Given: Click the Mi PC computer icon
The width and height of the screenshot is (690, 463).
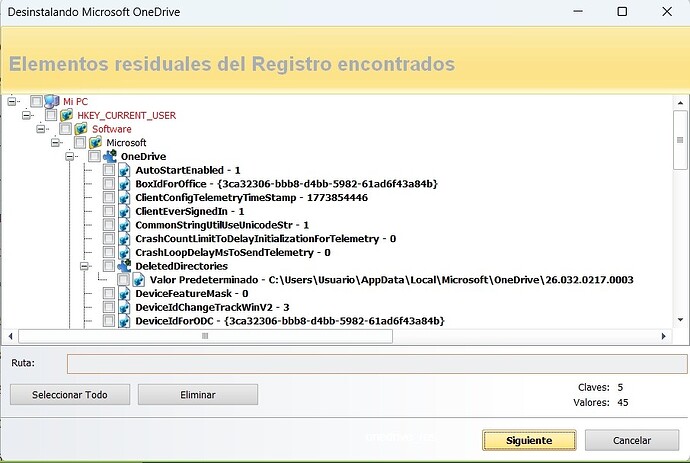Looking at the screenshot, I should pyautogui.click(x=51, y=102).
